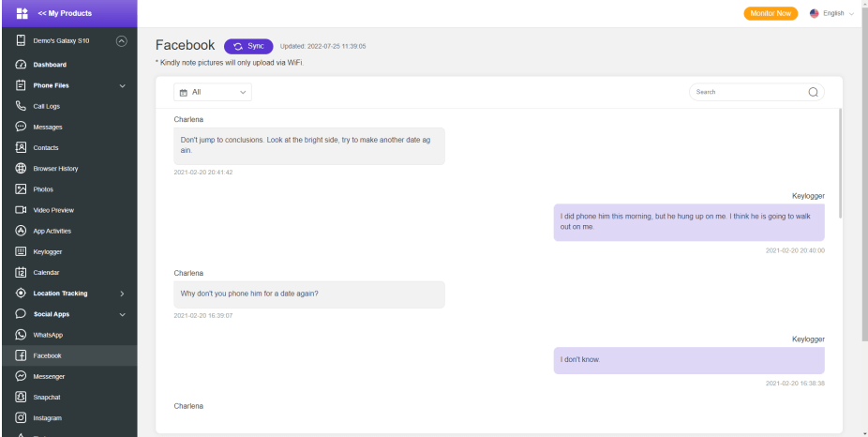Click the Contacts book icon

click(21, 148)
